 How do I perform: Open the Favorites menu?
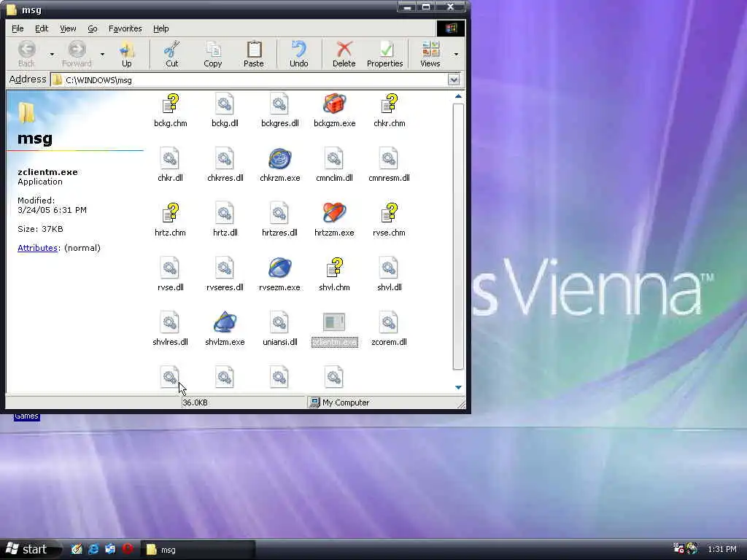click(125, 28)
